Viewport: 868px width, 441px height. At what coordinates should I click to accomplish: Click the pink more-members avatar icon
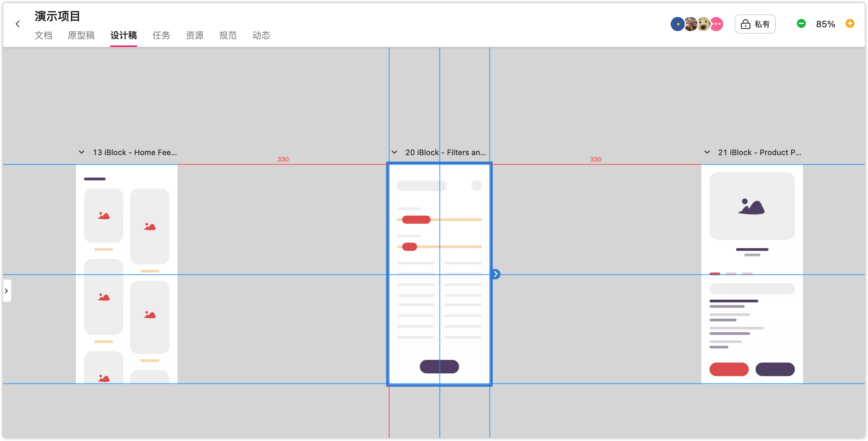pyautogui.click(x=717, y=24)
